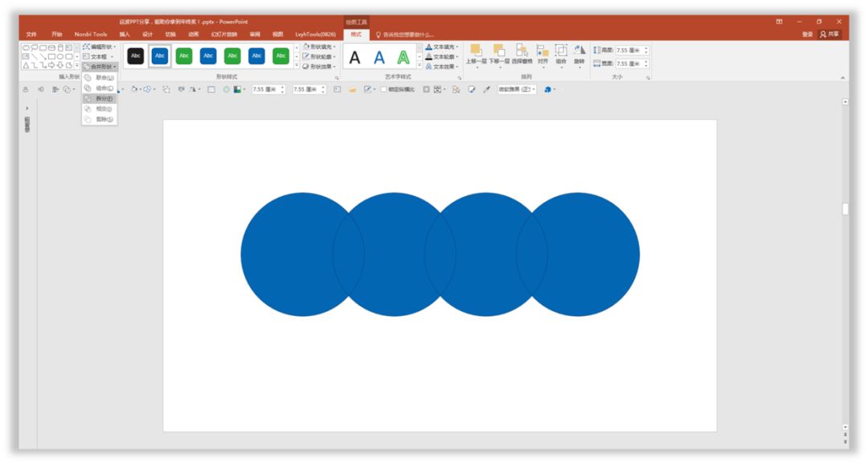Switch to the 开始 Home tab

(x=57, y=35)
